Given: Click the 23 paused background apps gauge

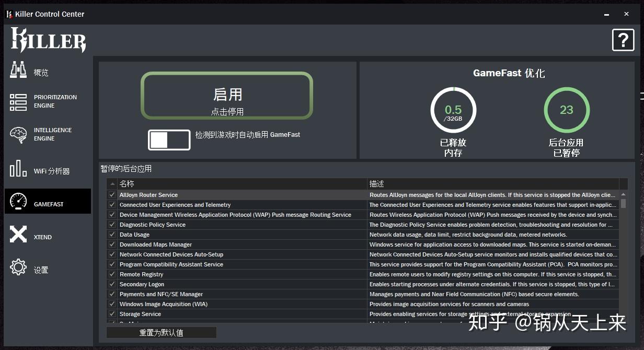Looking at the screenshot, I should point(567,111).
